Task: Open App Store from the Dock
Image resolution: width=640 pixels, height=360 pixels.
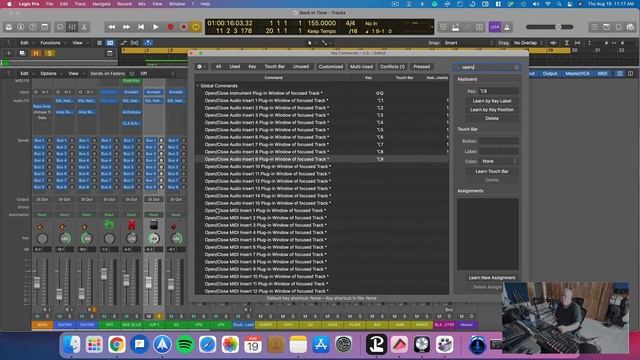Action: coord(321,345)
